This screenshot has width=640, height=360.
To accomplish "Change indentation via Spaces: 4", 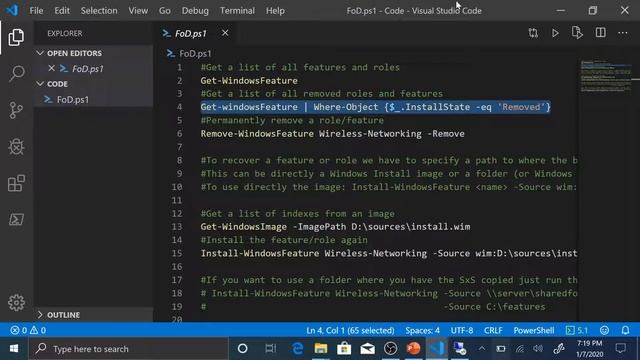I will (422, 330).
